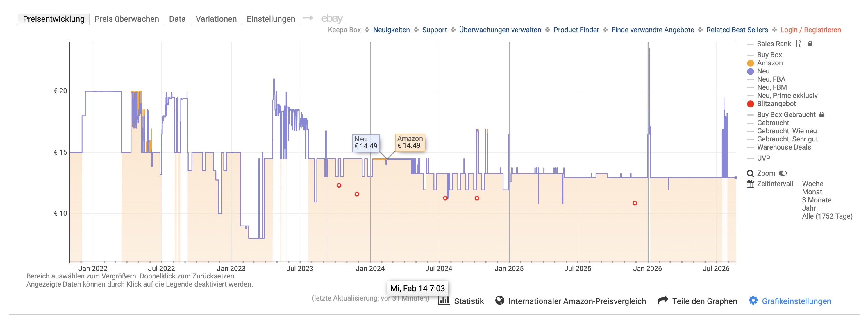Click the Statistik bar chart icon
This screenshot has height=320, width=868.
pyautogui.click(x=444, y=300)
